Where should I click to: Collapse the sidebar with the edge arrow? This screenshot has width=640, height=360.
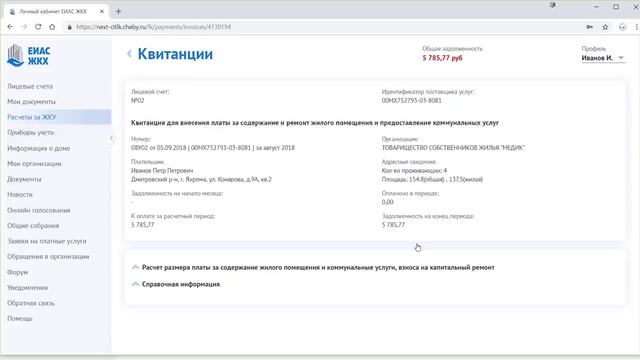point(111,138)
